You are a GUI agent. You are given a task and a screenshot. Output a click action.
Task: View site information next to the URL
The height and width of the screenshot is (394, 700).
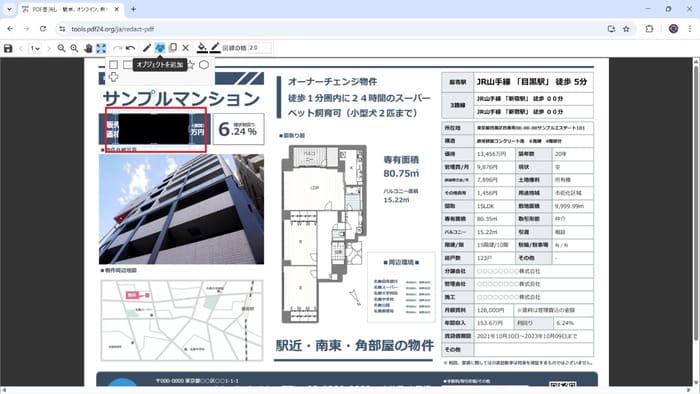62,29
